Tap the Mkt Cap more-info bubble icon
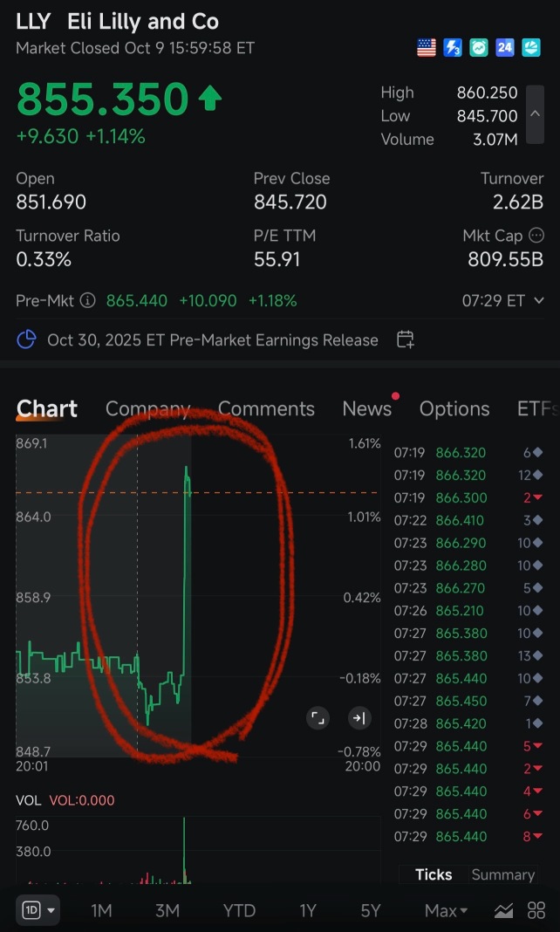560x932 pixels. coord(537,236)
